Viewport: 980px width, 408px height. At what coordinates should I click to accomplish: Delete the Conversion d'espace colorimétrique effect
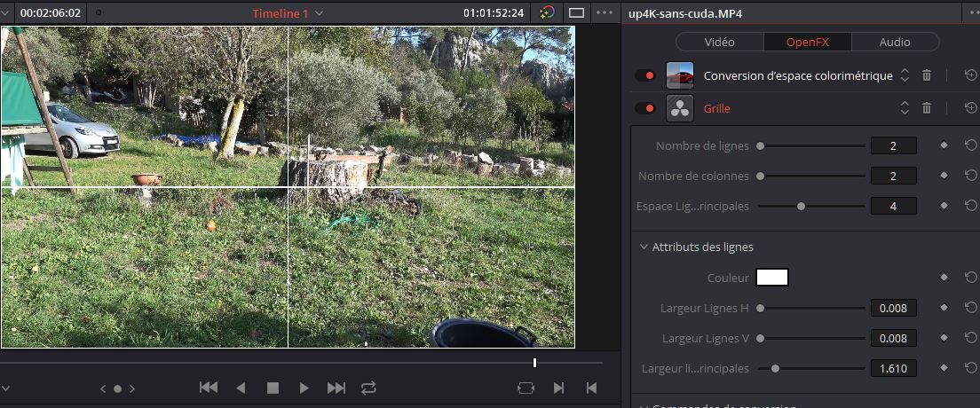tap(926, 75)
